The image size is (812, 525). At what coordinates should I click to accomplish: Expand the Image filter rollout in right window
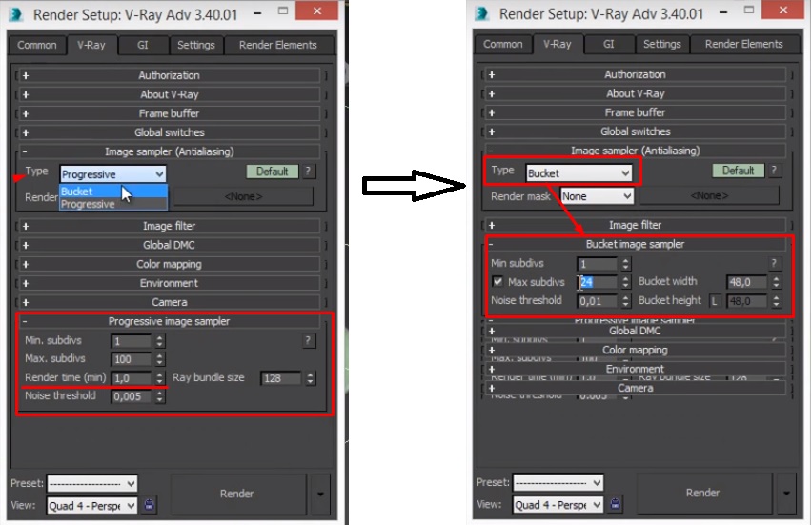click(x=636, y=225)
